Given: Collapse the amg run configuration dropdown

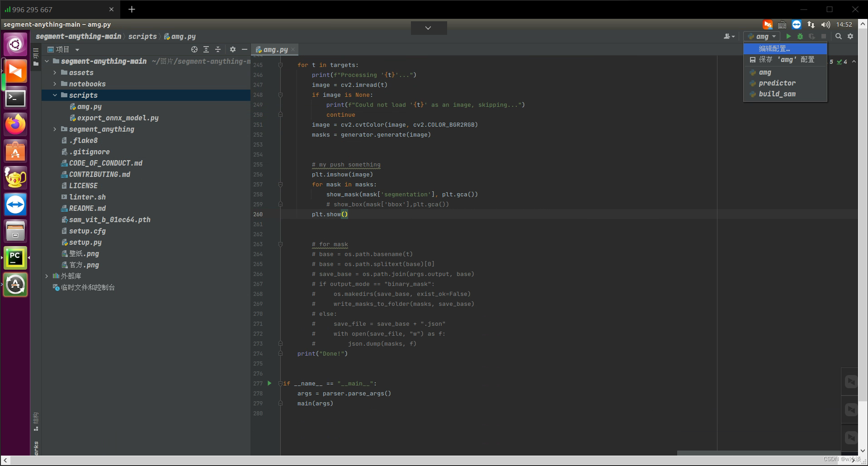Looking at the screenshot, I should [762, 36].
